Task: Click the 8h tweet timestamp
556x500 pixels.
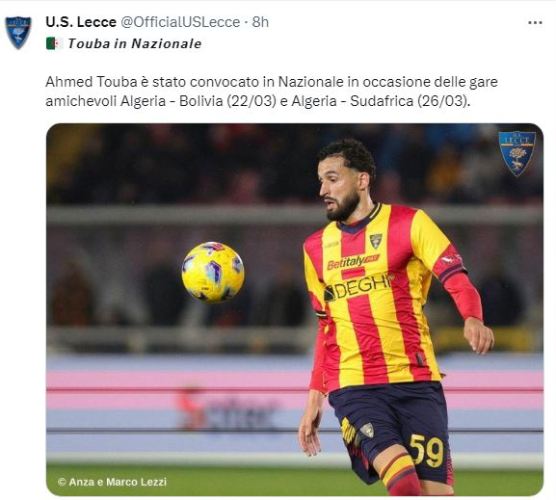Action: [x=260, y=22]
